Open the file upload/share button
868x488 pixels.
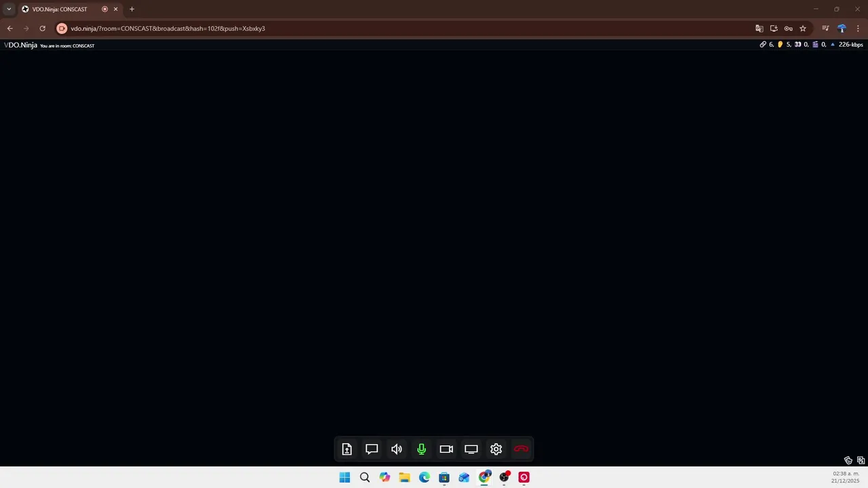347,449
